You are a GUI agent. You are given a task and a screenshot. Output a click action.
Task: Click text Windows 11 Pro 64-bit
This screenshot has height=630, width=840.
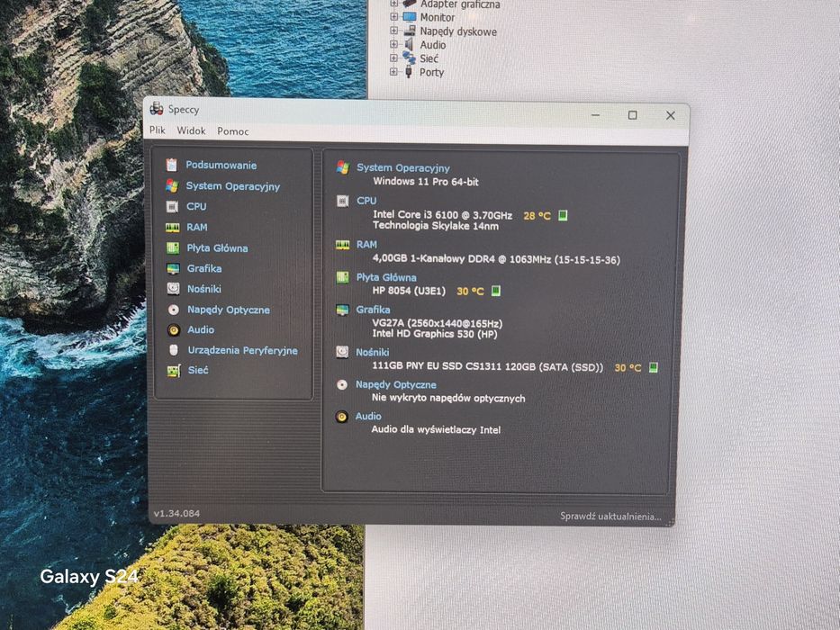click(x=426, y=182)
